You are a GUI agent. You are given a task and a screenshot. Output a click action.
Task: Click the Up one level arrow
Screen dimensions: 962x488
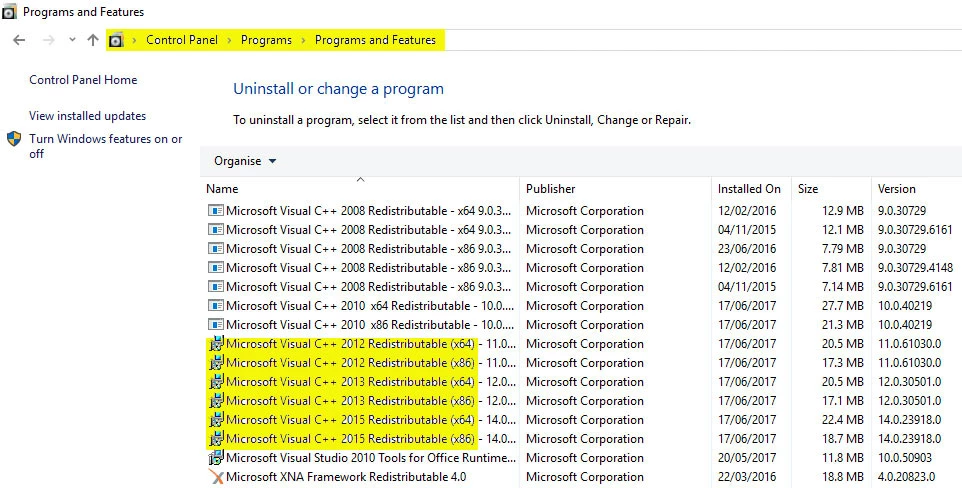pyautogui.click(x=93, y=40)
